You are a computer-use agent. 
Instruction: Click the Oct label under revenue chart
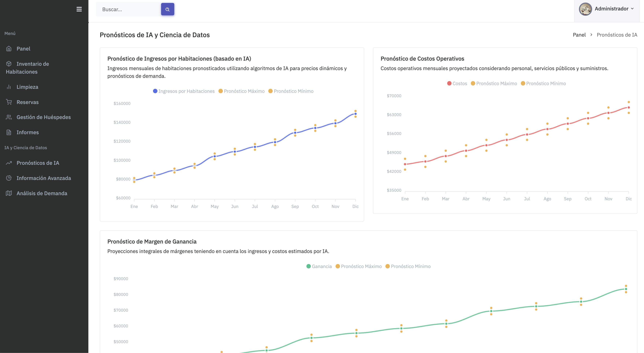[315, 206]
